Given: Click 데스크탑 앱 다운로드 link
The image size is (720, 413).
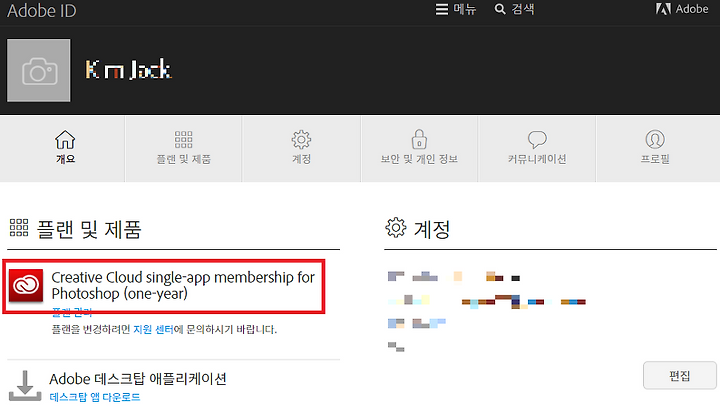Looking at the screenshot, I should [95, 397].
